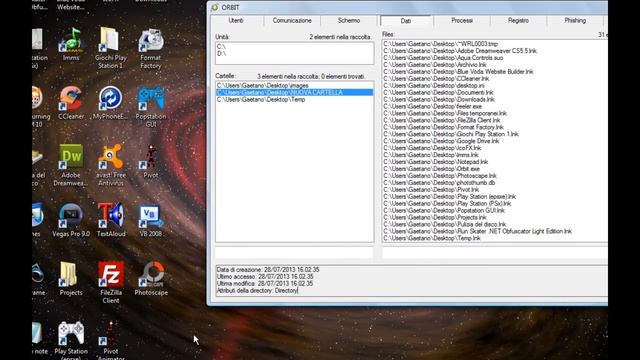640x360 pixels.
Task: Select FileZilla Client.lnk file entry
Action: point(442,120)
